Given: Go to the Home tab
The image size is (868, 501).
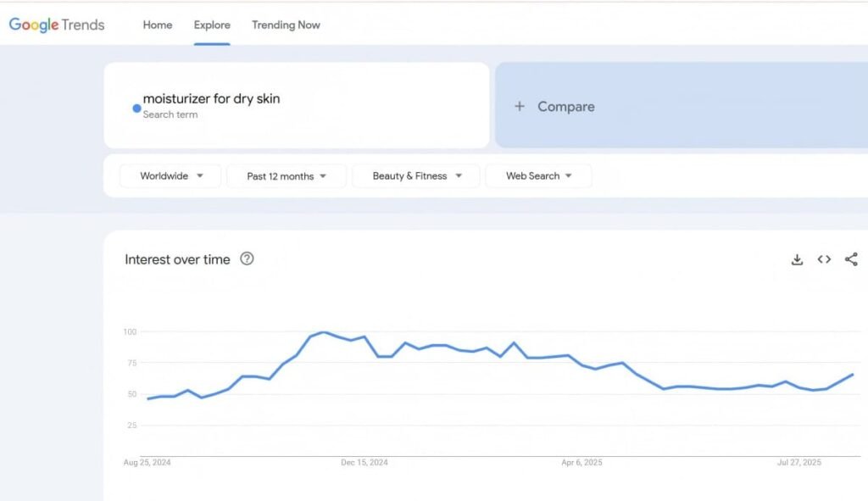Looking at the screenshot, I should [x=158, y=25].
